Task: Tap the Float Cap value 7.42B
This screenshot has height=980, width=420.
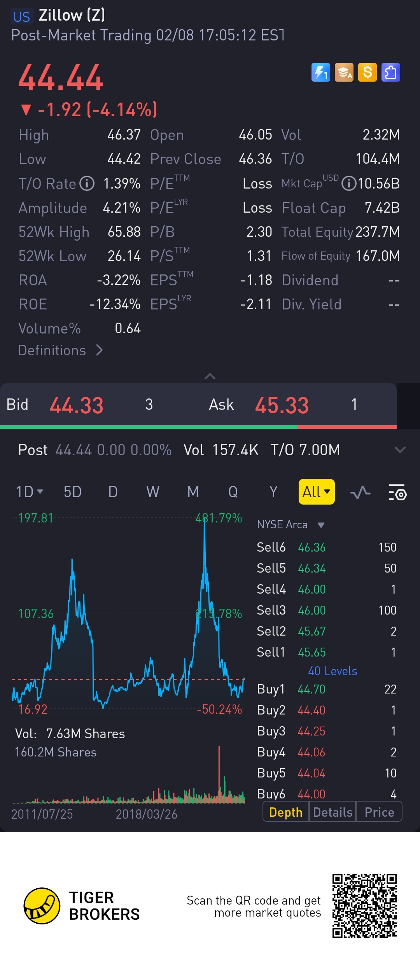Action: pyautogui.click(x=382, y=208)
